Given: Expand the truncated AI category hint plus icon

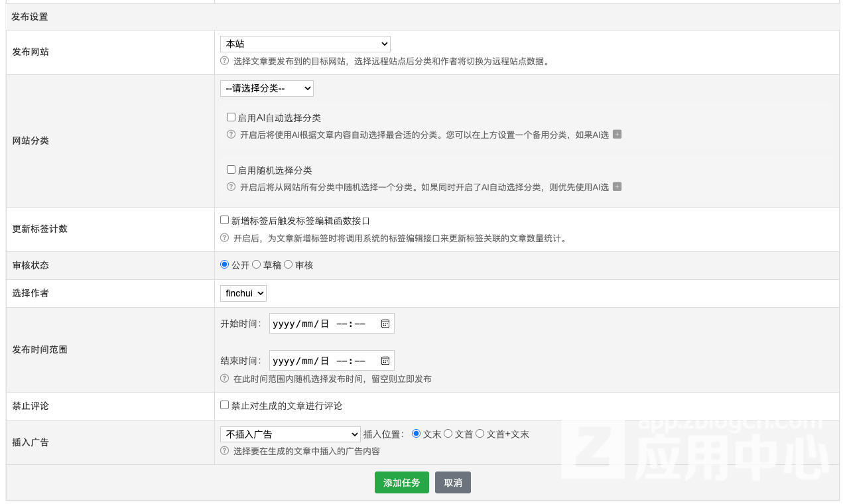Looking at the screenshot, I should click(617, 135).
